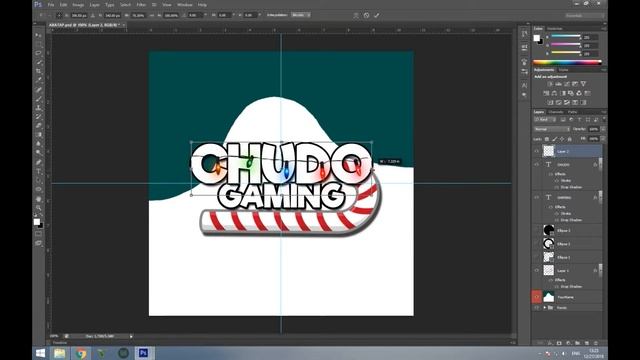This screenshot has height=360, width=640.
Task: Hide the Layer 1 layer
Action: pos(537,270)
